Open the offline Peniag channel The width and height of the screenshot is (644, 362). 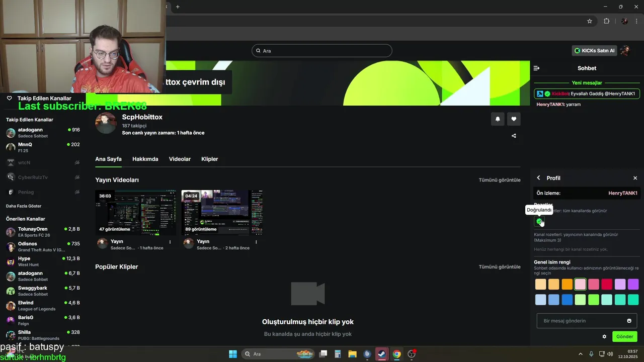point(43,192)
